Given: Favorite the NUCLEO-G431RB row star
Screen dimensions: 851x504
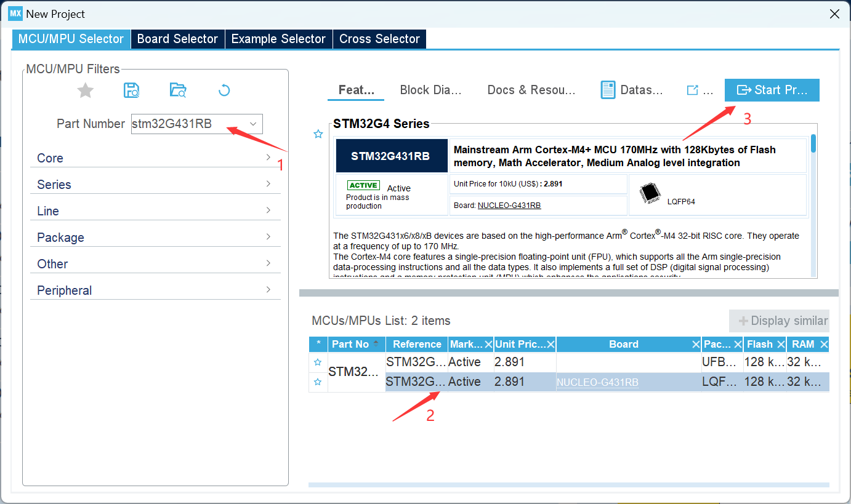Looking at the screenshot, I should (318, 382).
